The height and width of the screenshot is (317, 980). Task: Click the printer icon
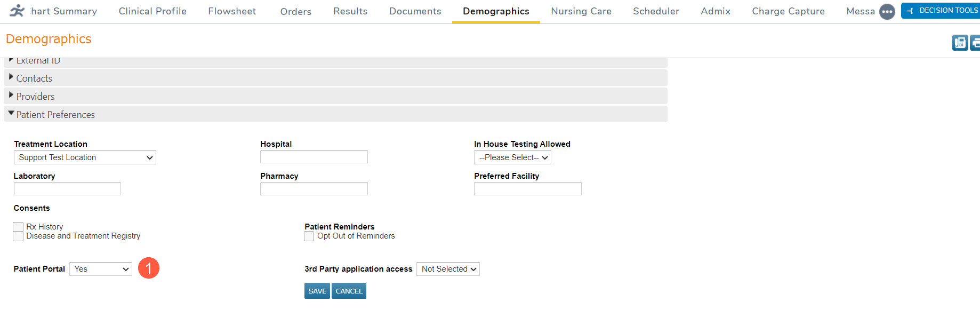[x=975, y=43]
